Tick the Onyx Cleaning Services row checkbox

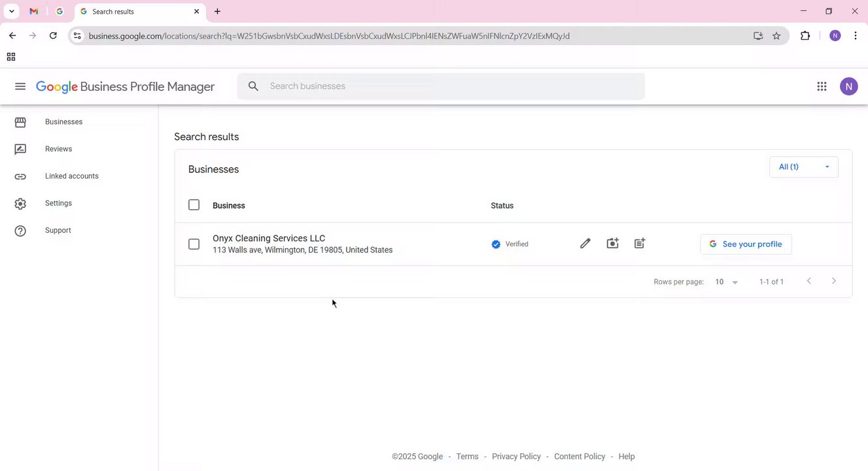point(194,245)
